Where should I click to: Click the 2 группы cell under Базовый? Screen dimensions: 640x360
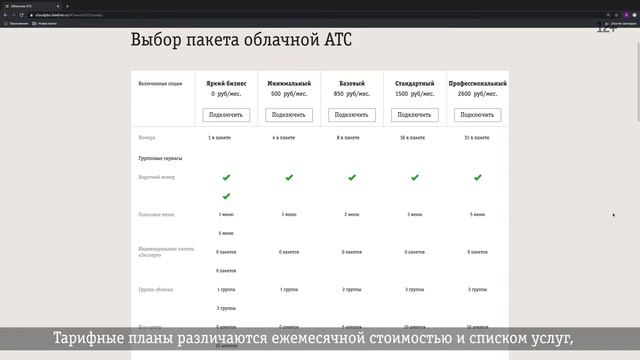click(352, 290)
